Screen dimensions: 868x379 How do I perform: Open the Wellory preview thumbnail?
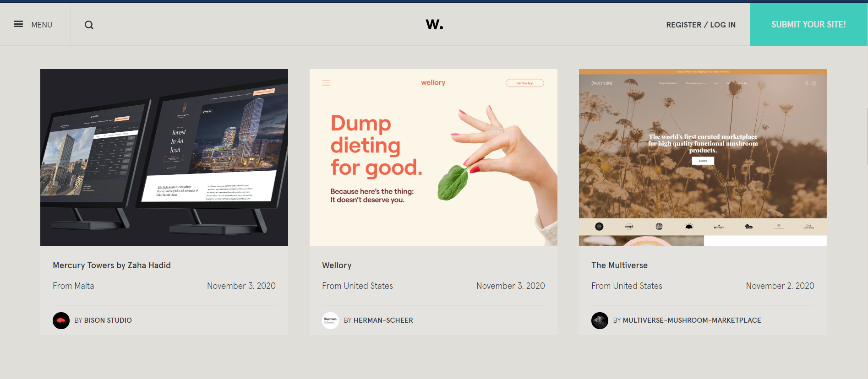(433, 157)
